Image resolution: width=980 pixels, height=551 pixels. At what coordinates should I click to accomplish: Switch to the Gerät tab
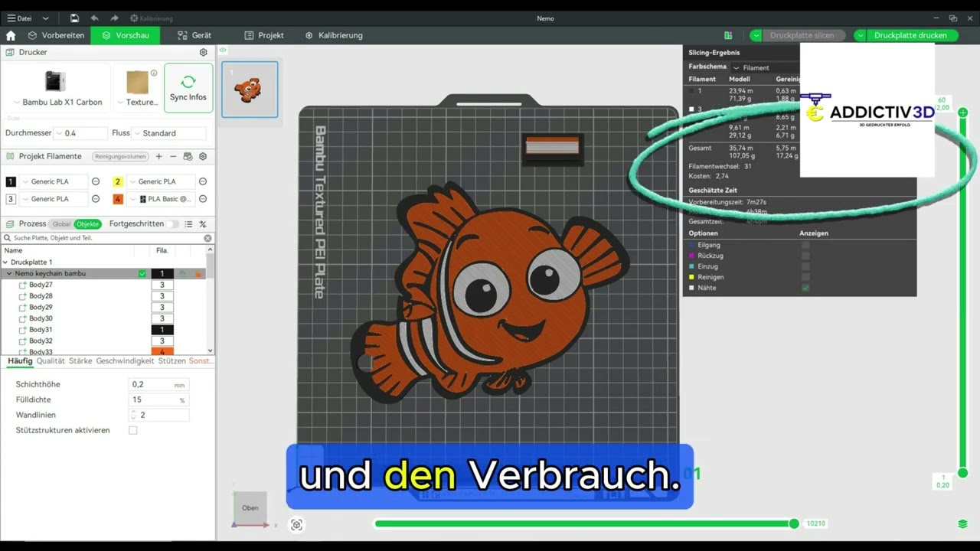pyautogui.click(x=194, y=35)
